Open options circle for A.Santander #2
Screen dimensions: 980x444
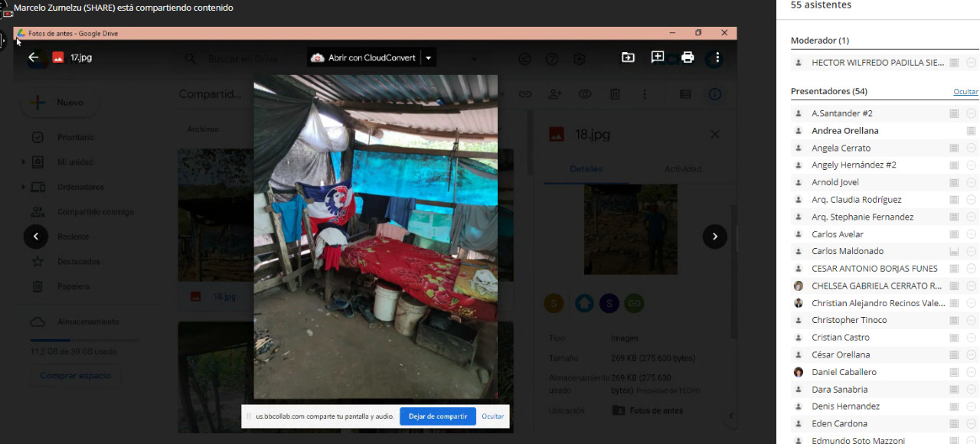click(x=971, y=113)
